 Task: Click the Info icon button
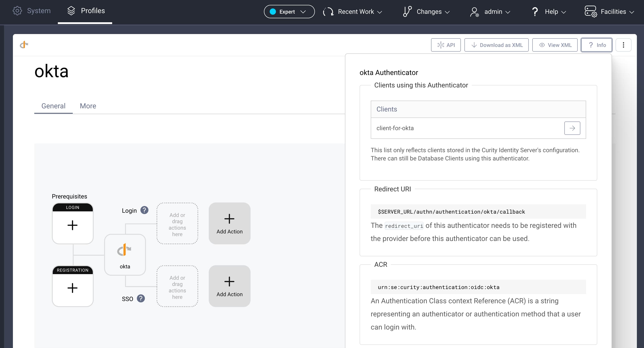pyautogui.click(x=596, y=45)
